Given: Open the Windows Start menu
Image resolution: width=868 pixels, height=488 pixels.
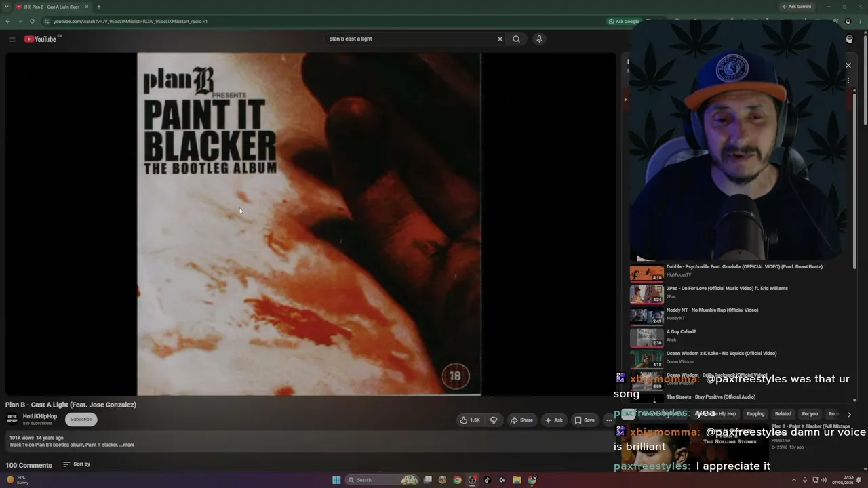Looking at the screenshot, I should (336, 480).
